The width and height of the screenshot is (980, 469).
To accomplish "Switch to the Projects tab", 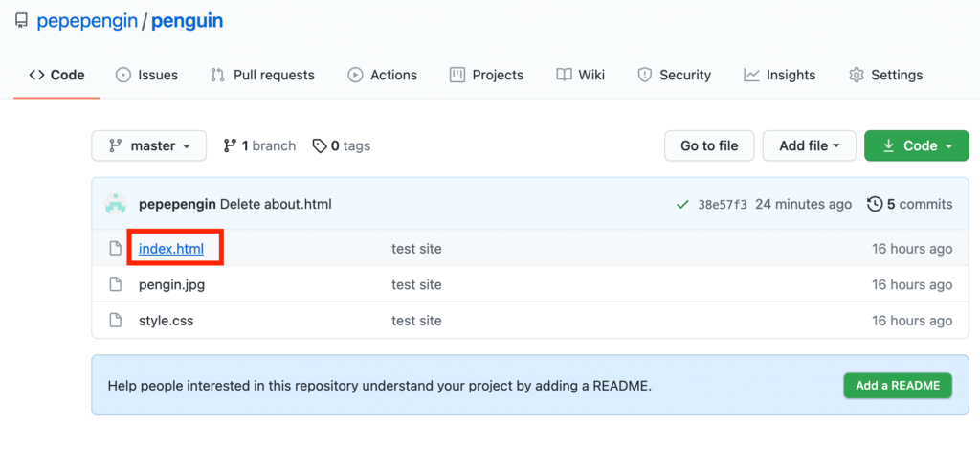I will pos(486,75).
